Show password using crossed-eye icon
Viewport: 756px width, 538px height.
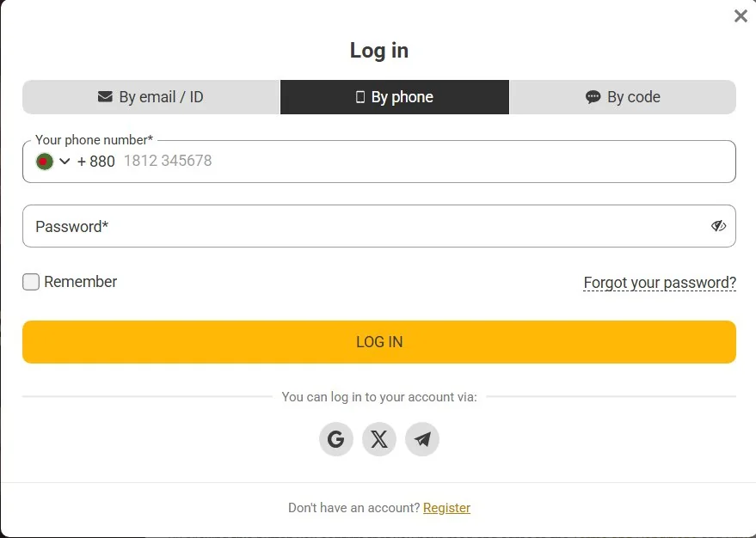718,226
